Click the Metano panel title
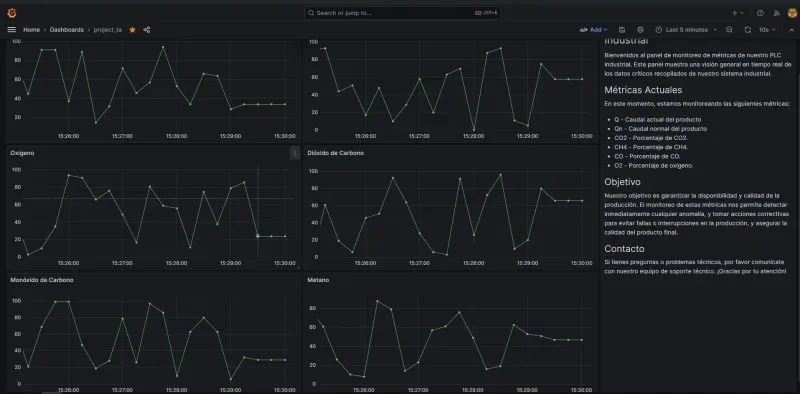This screenshot has width=800, height=394. 318,280
